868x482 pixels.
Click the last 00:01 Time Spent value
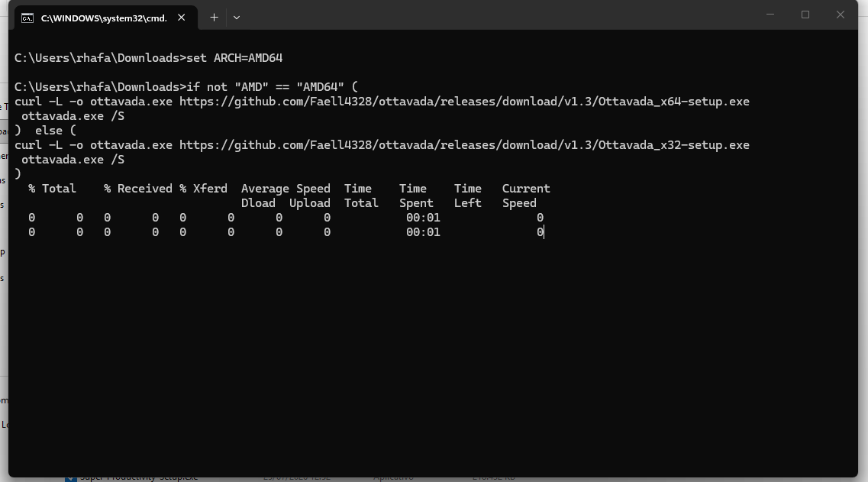(x=423, y=233)
